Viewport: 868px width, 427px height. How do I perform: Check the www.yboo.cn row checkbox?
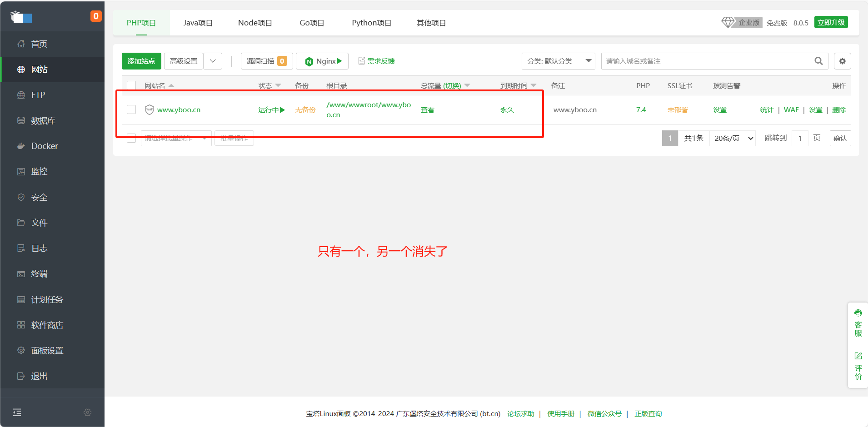131,109
